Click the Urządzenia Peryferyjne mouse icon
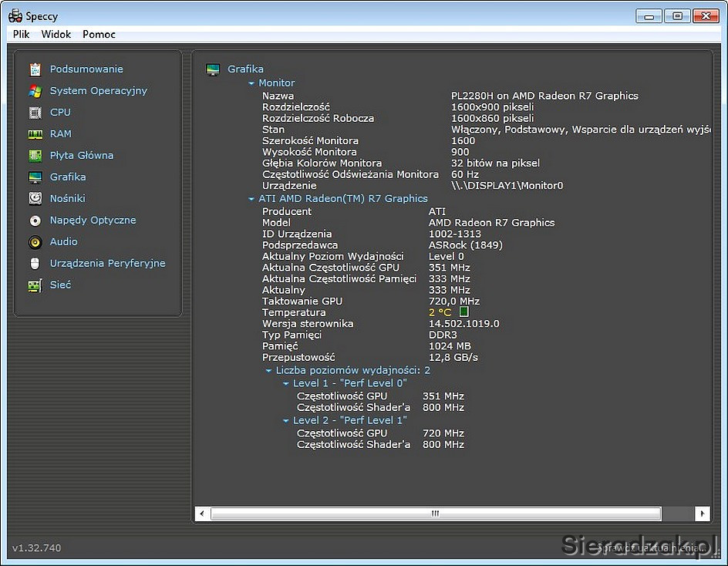 [x=35, y=264]
